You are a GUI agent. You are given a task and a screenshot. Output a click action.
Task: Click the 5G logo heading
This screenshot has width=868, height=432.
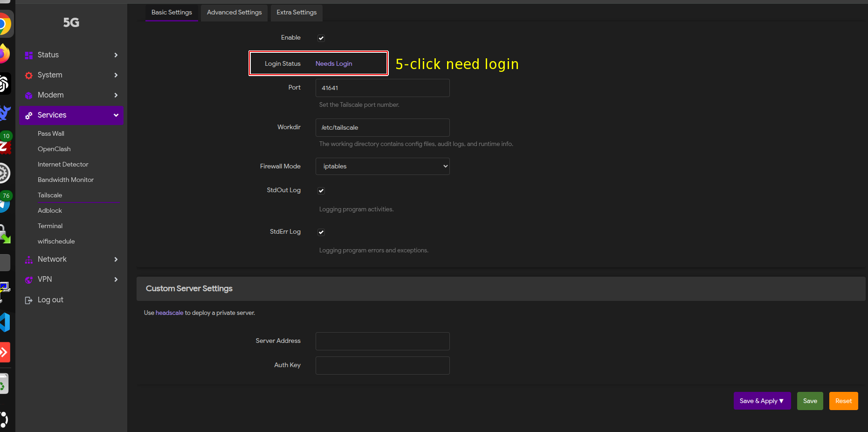point(71,22)
